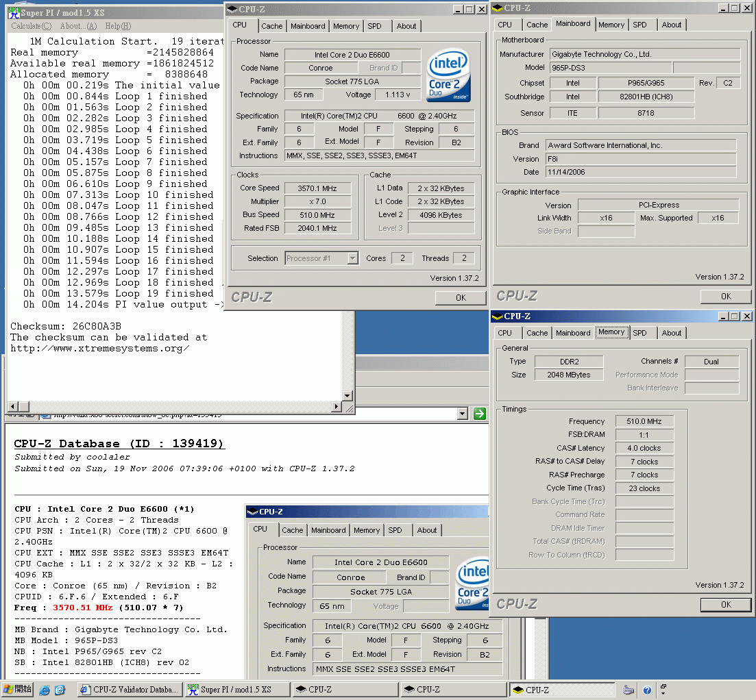Viewport: 756px width, 700px height.
Task: Click chip icon in Memory CPU-Z title bar
Action: coord(497,316)
